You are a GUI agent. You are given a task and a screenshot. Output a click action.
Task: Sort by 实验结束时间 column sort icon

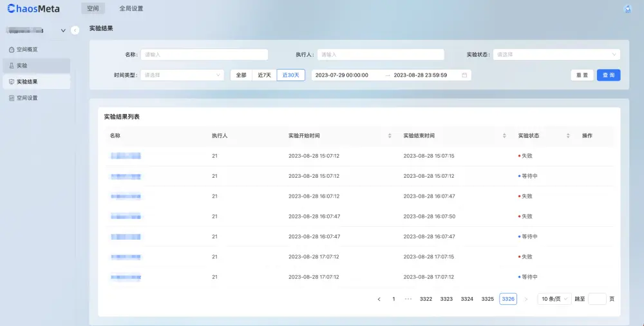pos(504,136)
